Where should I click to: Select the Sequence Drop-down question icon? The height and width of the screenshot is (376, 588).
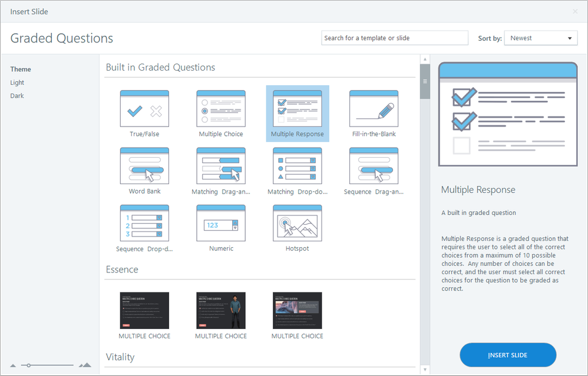click(144, 223)
